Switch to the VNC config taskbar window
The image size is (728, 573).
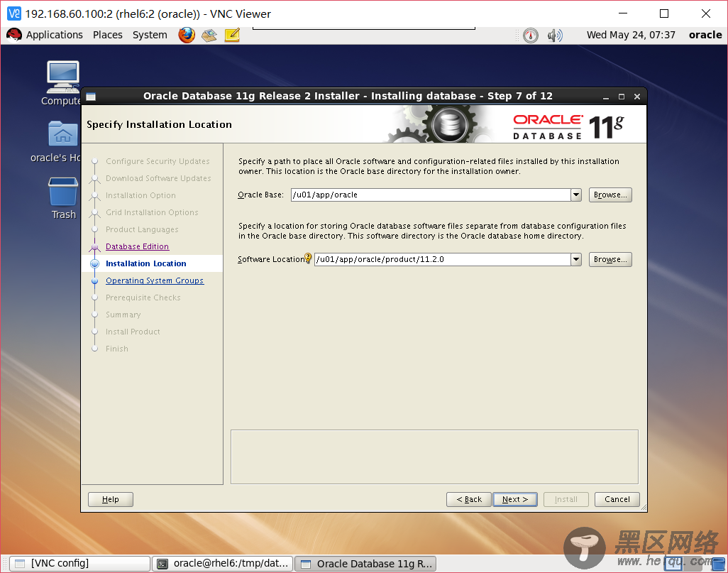[80, 564]
